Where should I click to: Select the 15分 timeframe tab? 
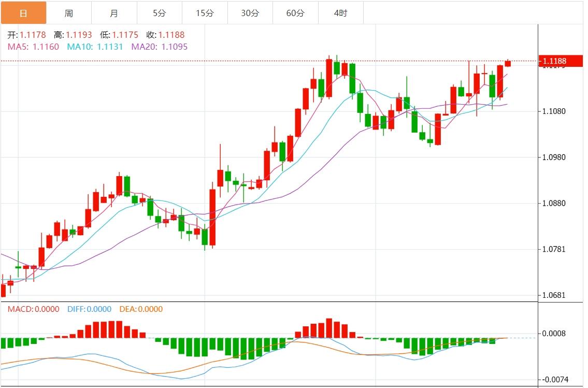205,13
